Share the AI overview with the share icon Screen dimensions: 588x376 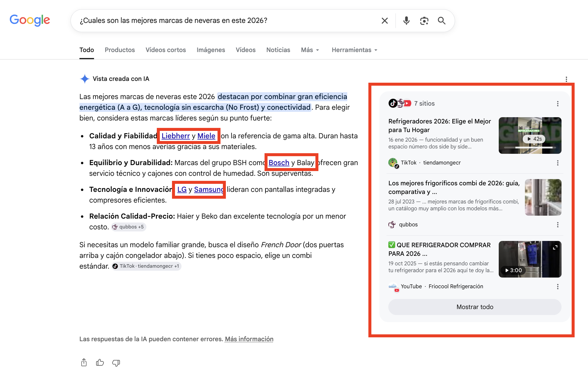(x=84, y=363)
